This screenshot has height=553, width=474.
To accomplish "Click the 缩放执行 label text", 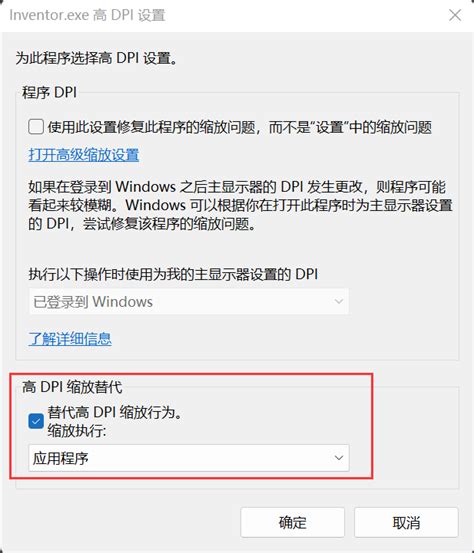I will point(77,431).
